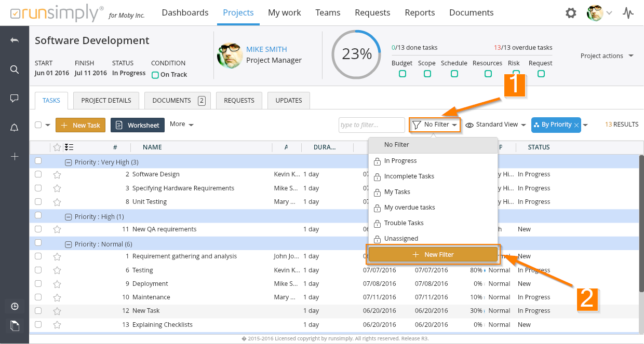The width and height of the screenshot is (644, 344).
Task: Click the type to filter input
Action: point(371,125)
